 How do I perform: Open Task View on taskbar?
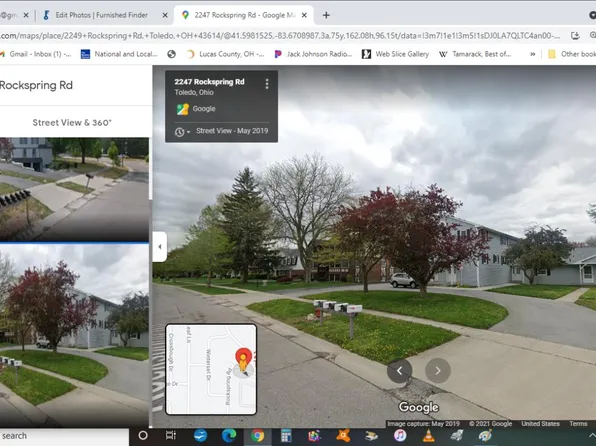tap(171, 435)
